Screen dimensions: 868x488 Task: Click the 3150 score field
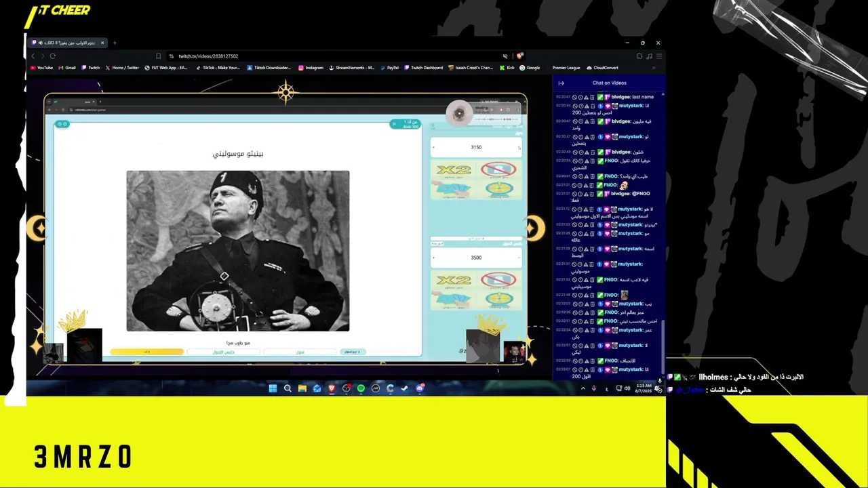476,147
